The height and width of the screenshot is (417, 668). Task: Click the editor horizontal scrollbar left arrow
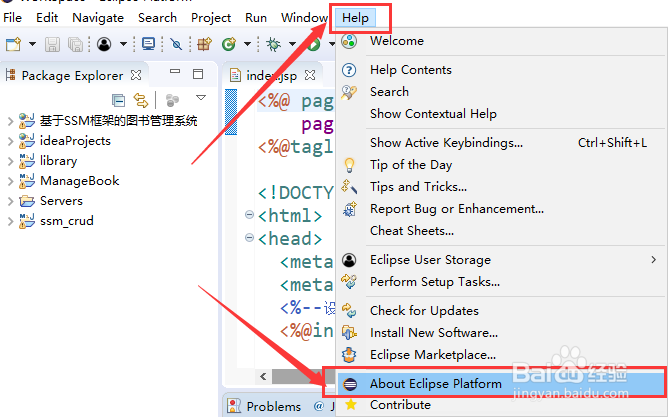[263, 376]
